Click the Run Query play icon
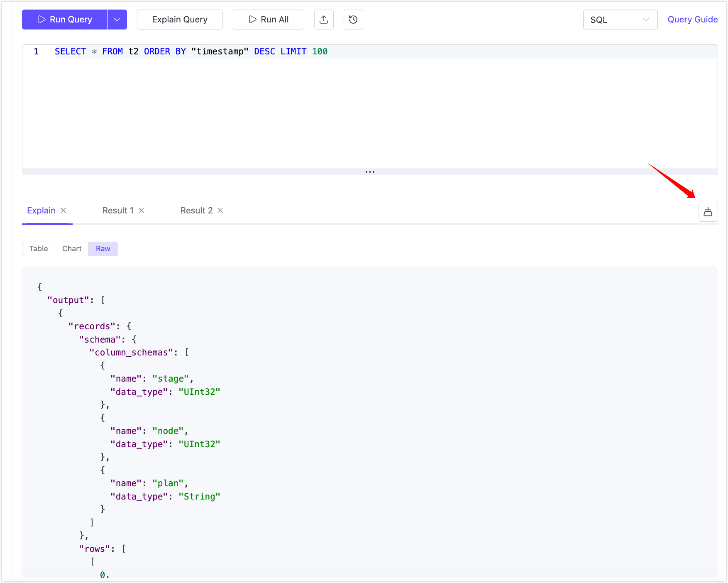This screenshot has width=728, height=583. point(41,19)
